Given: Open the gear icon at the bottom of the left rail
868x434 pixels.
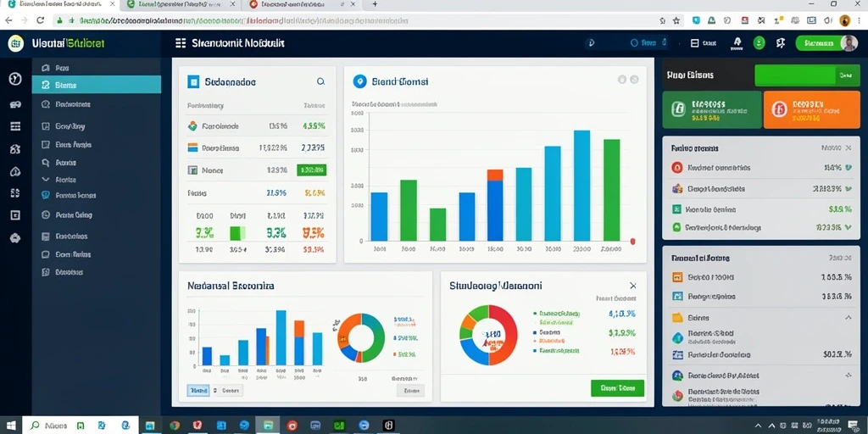Looking at the screenshot, I should (x=15, y=238).
